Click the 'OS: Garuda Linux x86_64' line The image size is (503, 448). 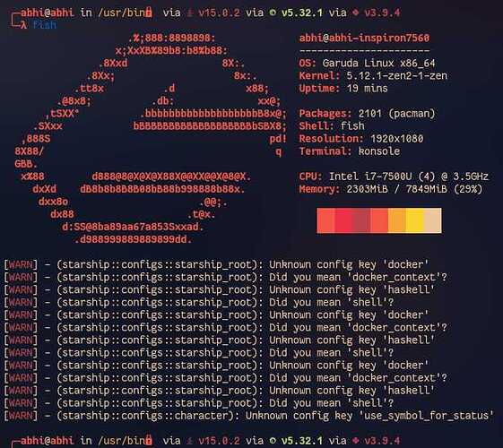point(367,63)
